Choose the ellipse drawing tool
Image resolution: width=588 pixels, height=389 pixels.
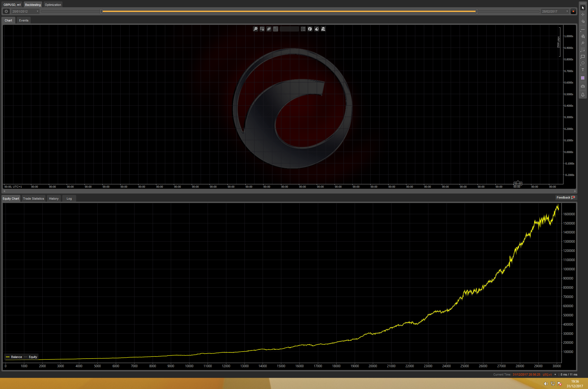coord(583,63)
